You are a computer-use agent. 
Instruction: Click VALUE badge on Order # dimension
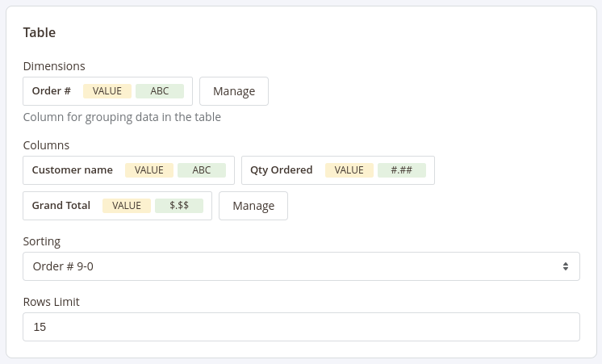107,91
